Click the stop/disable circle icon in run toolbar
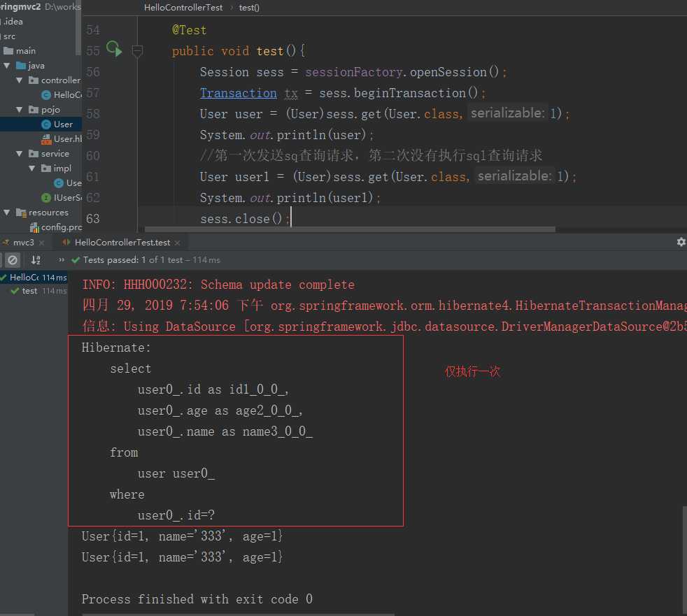Screen dimensions: 687x616 coord(13,260)
